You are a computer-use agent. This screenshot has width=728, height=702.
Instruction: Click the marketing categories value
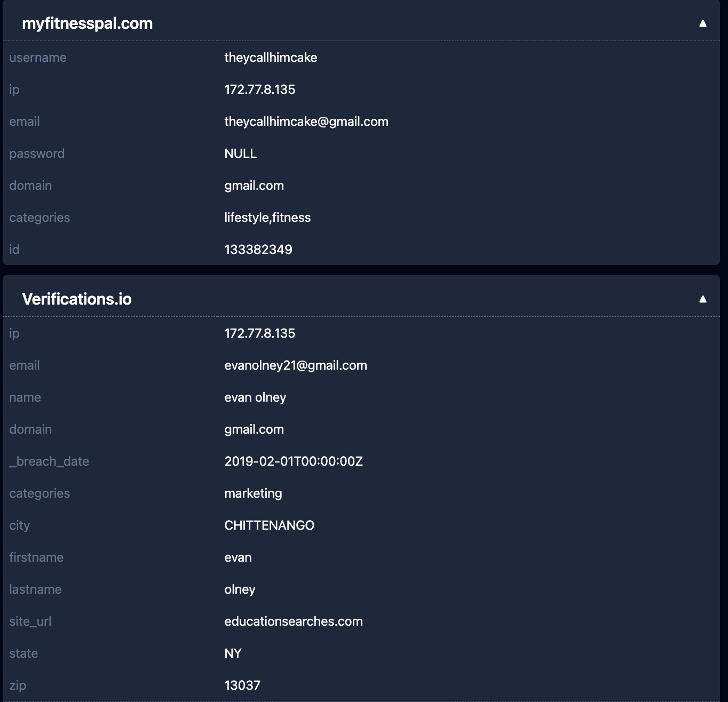click(253, 493)
